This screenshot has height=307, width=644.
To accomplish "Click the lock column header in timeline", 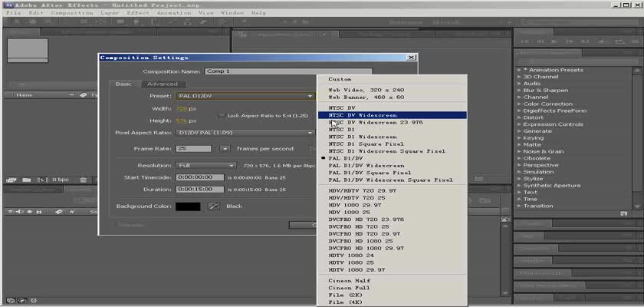I will pos(38,212).
